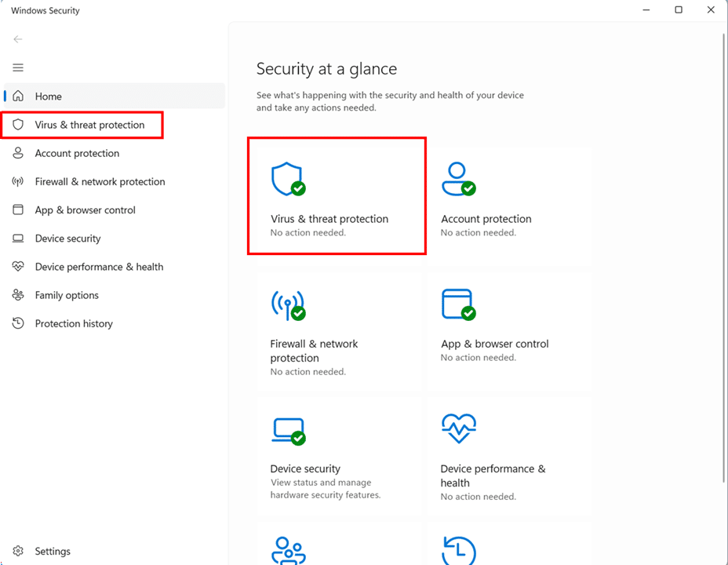728x565 pixels.
Task: Open the Account protection tile
Action: [508, 196]
